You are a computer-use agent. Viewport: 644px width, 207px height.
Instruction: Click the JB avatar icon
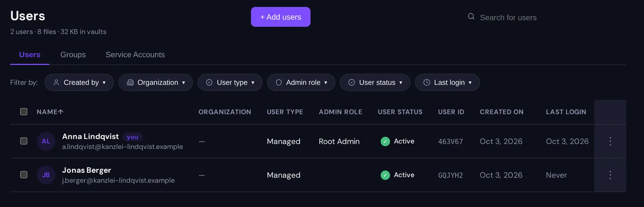(46, 175)
